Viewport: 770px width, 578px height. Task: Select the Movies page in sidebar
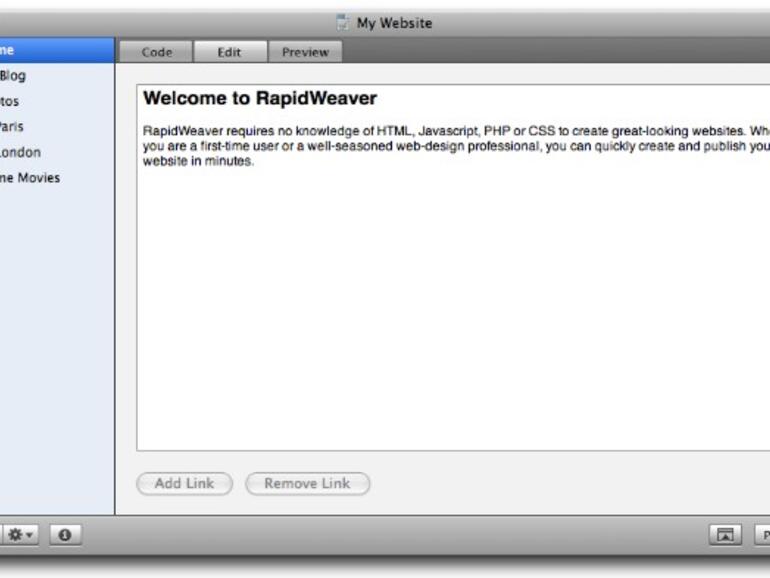pos(57,178)
